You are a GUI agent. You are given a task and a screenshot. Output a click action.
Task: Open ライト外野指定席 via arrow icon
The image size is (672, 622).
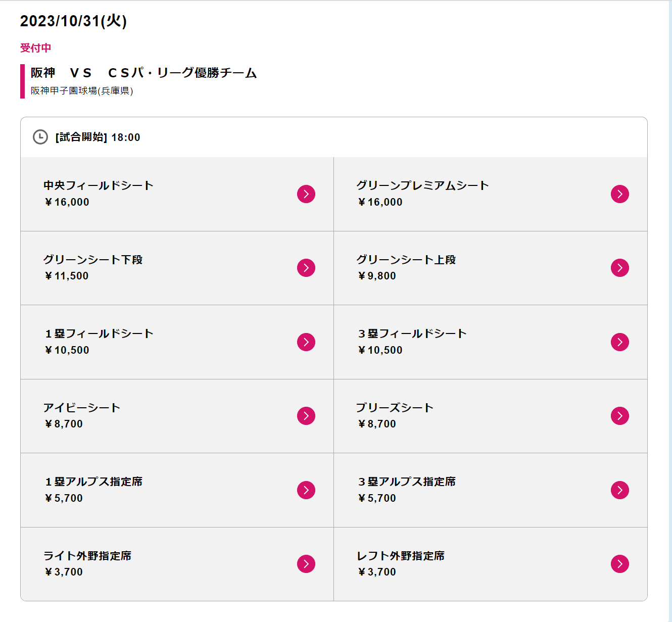coord(306,564)
